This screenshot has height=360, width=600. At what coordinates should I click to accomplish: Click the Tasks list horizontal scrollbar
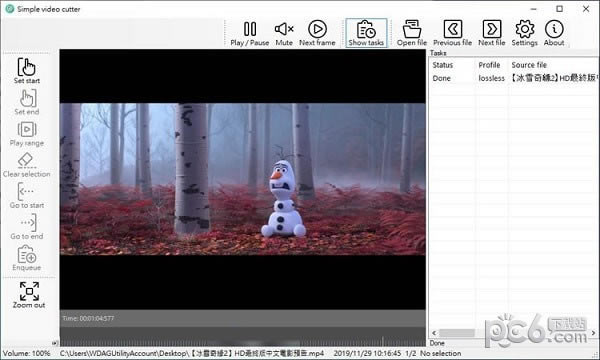[x=514, y=333]
